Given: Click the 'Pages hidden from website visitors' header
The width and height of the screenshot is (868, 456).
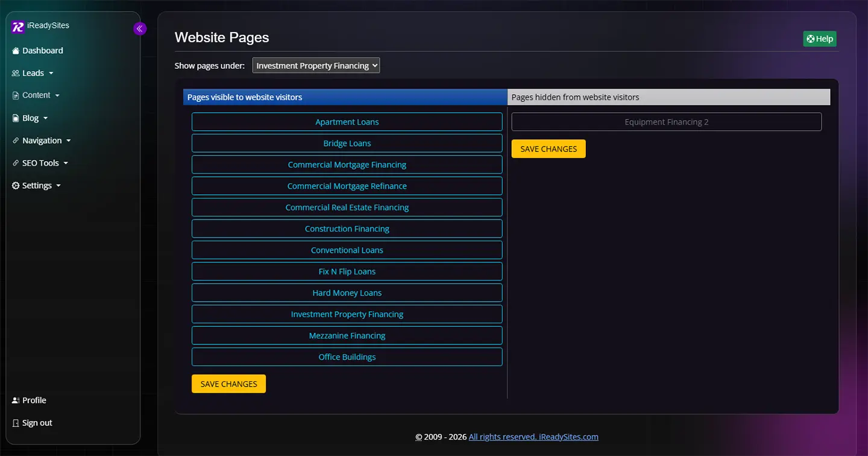Looking at the screenshot, I should click(x=669, y=97).
